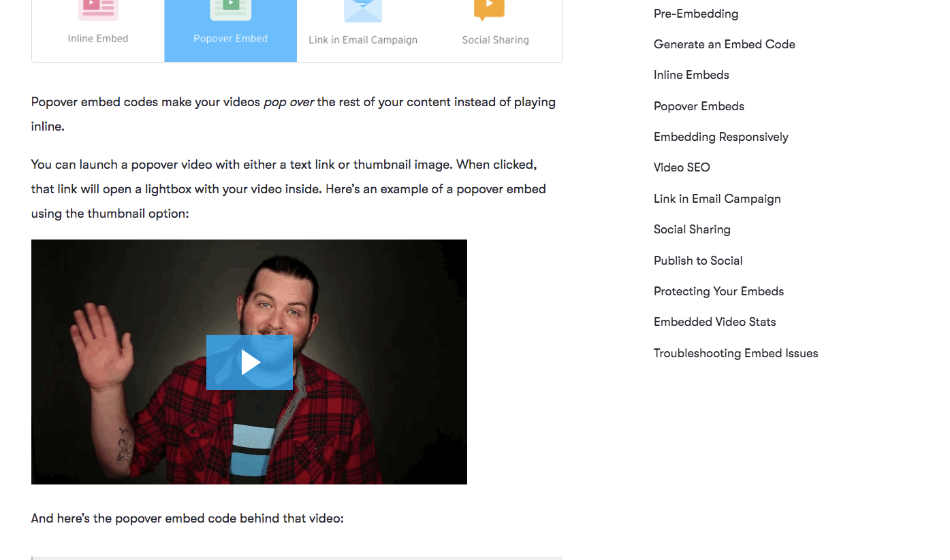Click the Social Sharing orange icon
The height and width of the screenshot is (560, 950).
tap(490, 10)
